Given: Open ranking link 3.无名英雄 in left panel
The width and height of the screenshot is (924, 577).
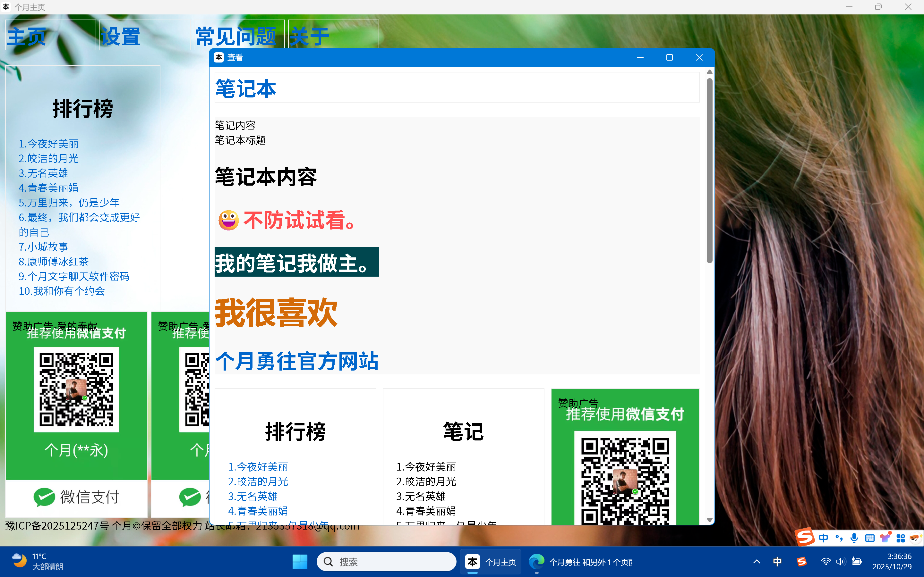Looking at the screenshot, I should [43, 173].
